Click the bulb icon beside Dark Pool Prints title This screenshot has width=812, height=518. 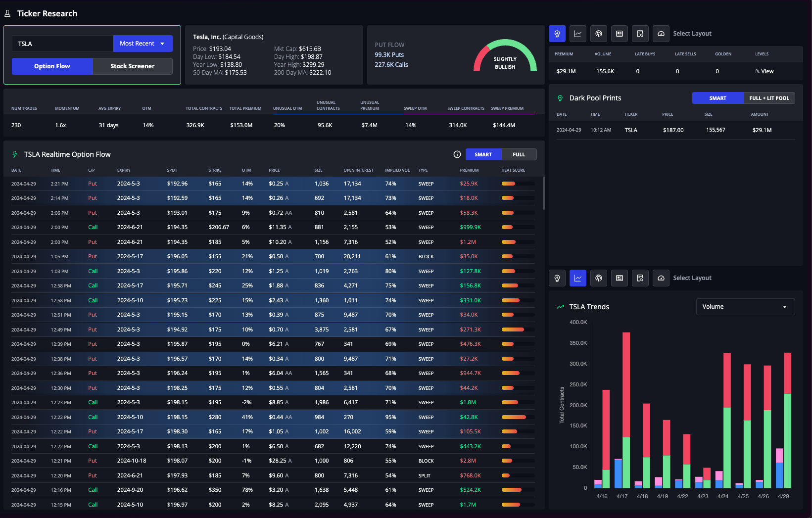[560, 98]
